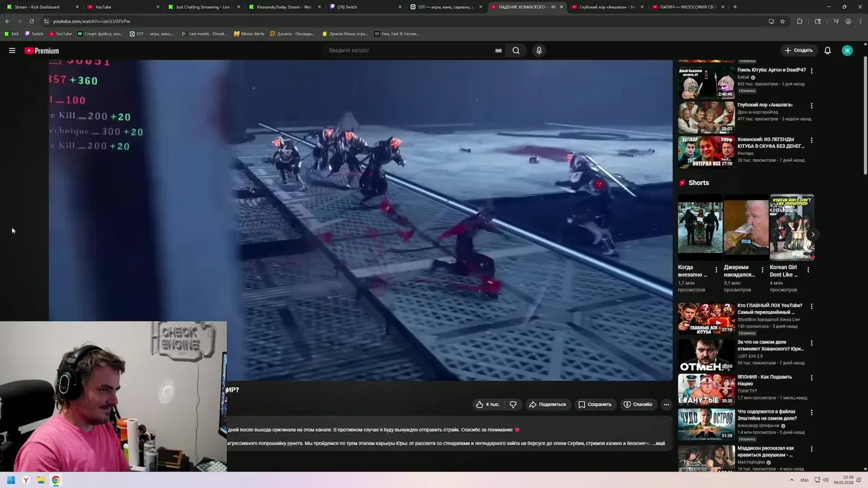
Task: Open Глубокий лор «Аншлага» video thumbnail
Action: (706, 117)
